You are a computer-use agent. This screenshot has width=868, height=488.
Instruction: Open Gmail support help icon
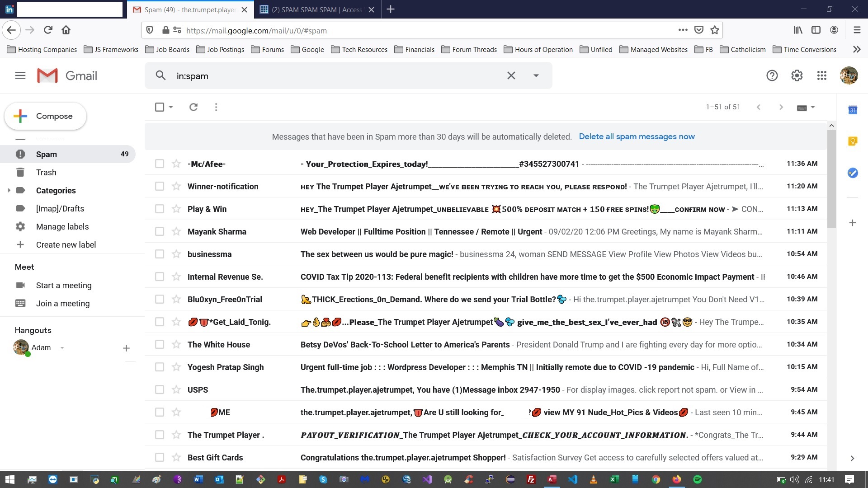[772, 75]
